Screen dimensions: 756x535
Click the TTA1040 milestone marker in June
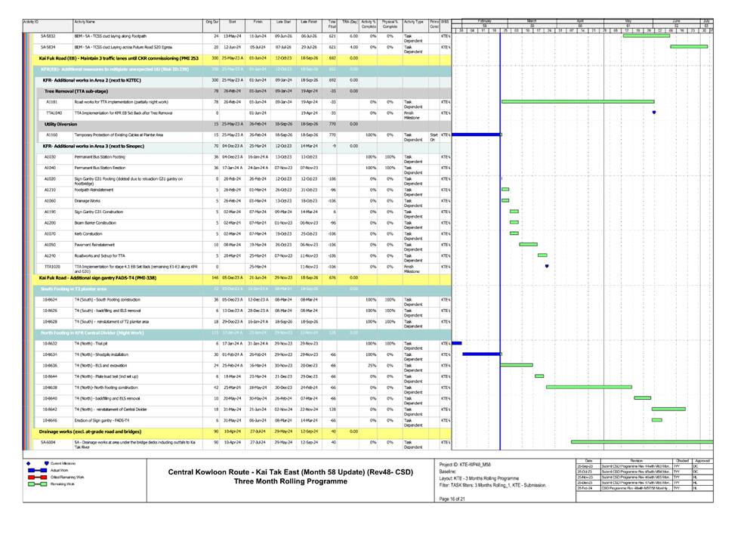(653, 112)
